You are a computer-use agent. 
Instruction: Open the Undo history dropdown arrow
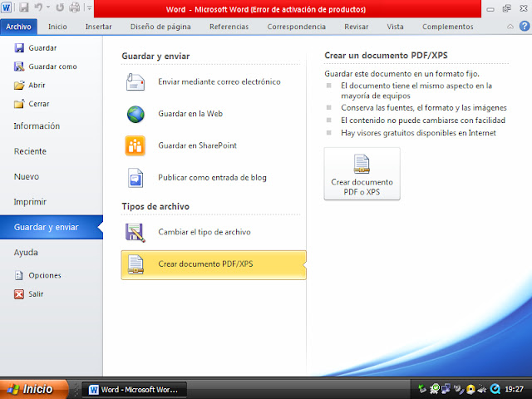(48, 7)
